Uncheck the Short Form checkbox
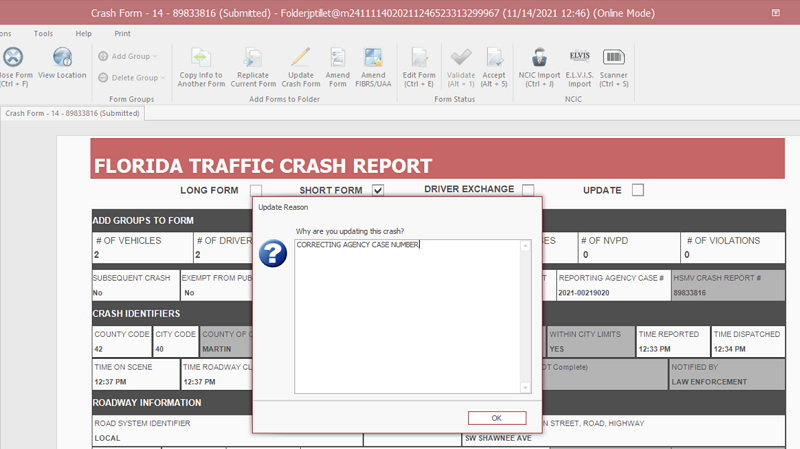Image resolution: width=800 pixels, height=449 pixels. [378, 191]
